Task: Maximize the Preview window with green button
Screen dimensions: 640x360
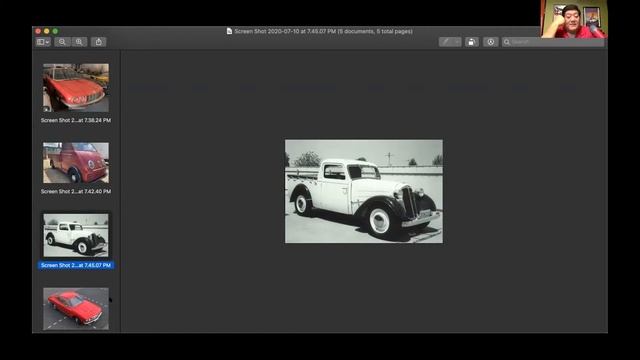Action: pos(56,31)
